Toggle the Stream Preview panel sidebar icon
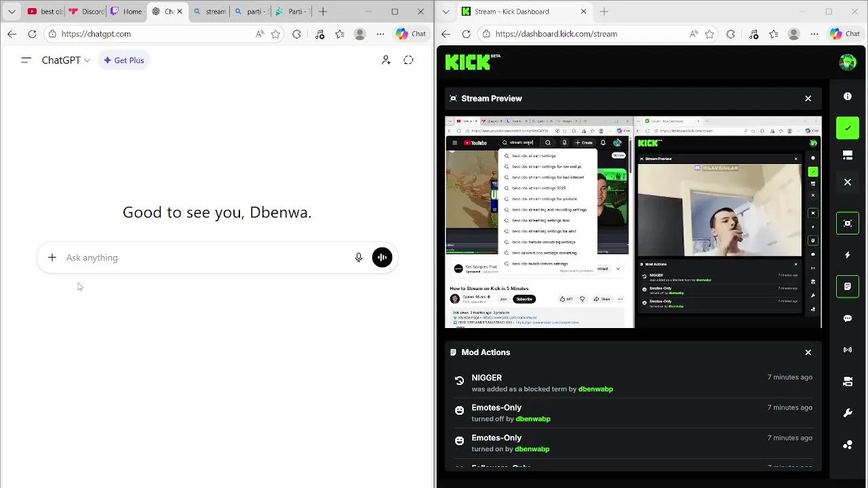The image size is (868, 488). click(x=848, y=223)
